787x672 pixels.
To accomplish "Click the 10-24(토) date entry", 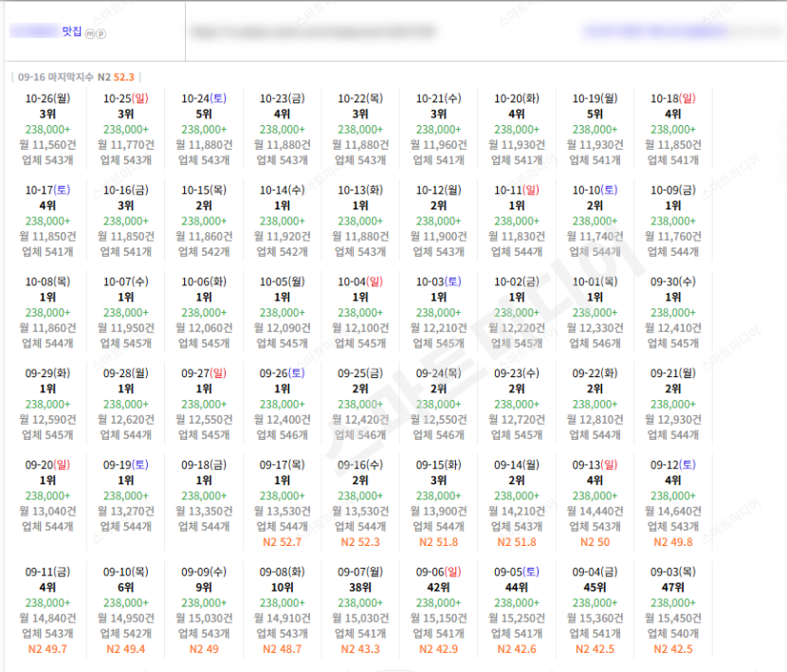I will click(x=204, y=99).
